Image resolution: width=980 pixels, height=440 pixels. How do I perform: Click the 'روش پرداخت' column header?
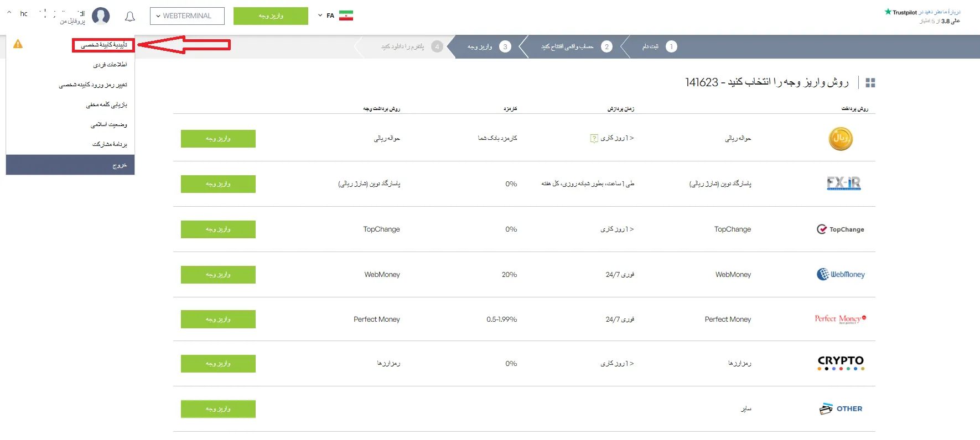855,109
